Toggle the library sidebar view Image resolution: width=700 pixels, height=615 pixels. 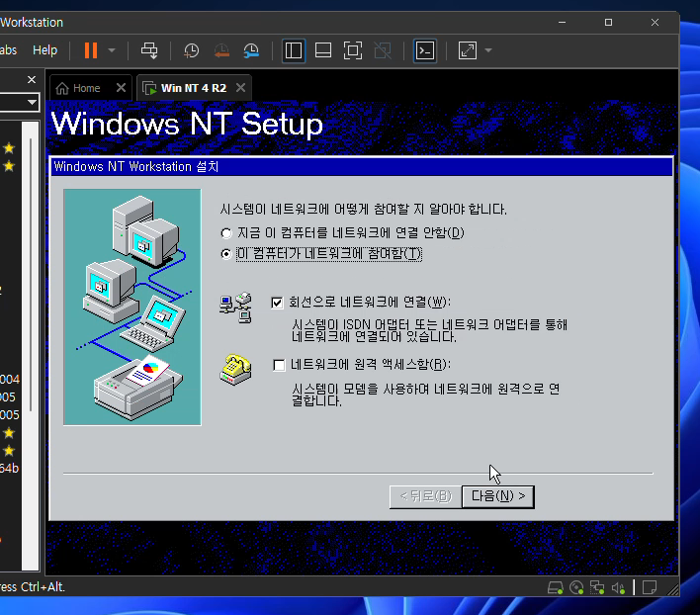pyautogui.click(x=294, y=50)
